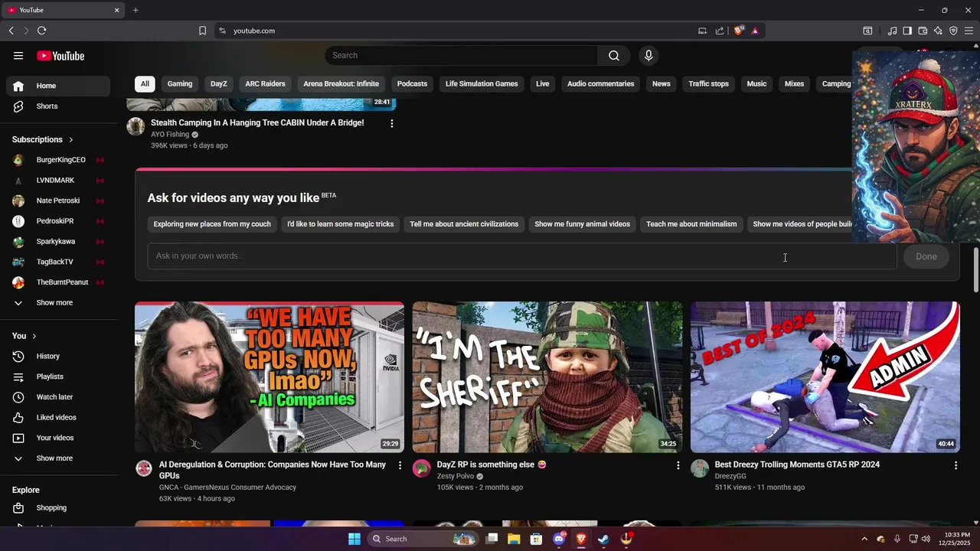
Task: Open more options for Deezy Trolling video
Action: (x=955, y=465)
